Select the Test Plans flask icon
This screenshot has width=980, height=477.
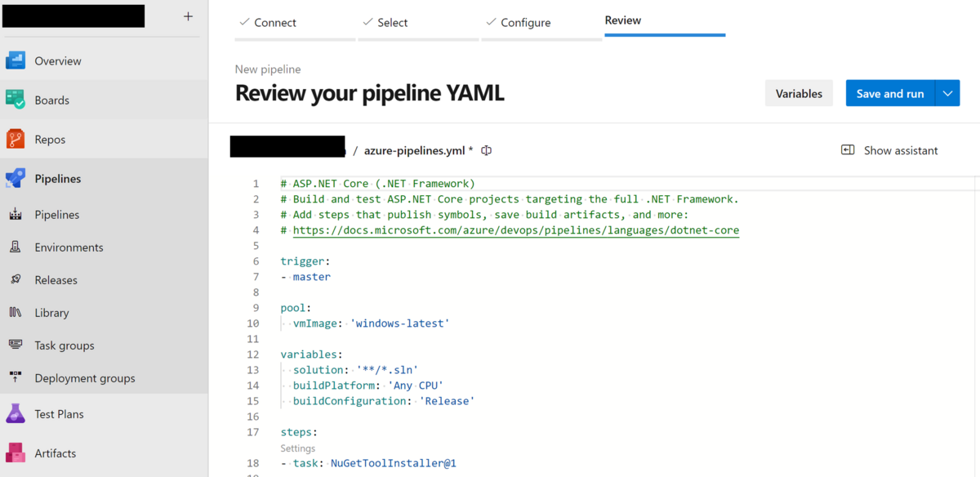coord(16,414)
